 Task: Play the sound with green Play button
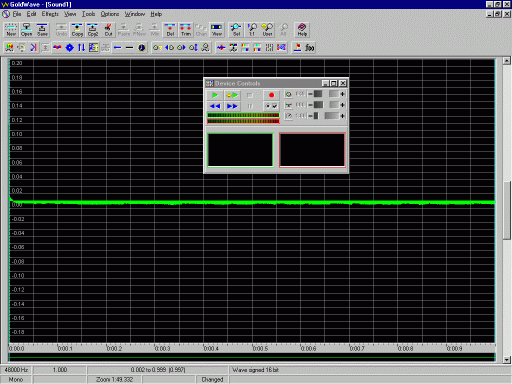pyautogui.click(x=215, y=95)
